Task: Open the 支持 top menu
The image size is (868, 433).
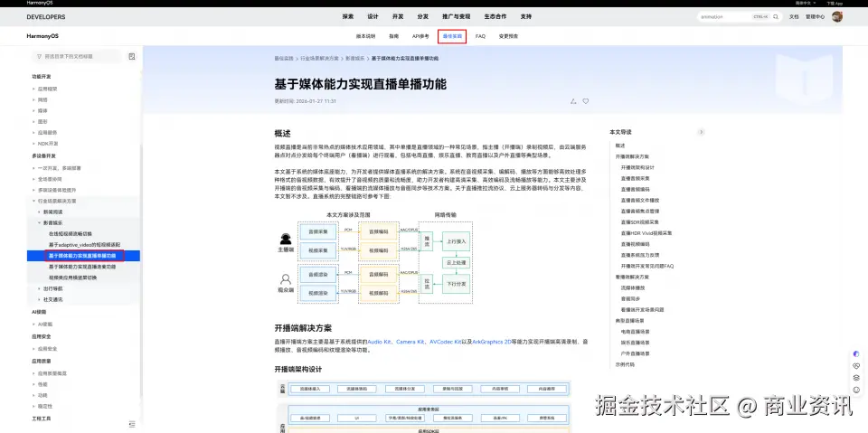Action: (526, 16)
